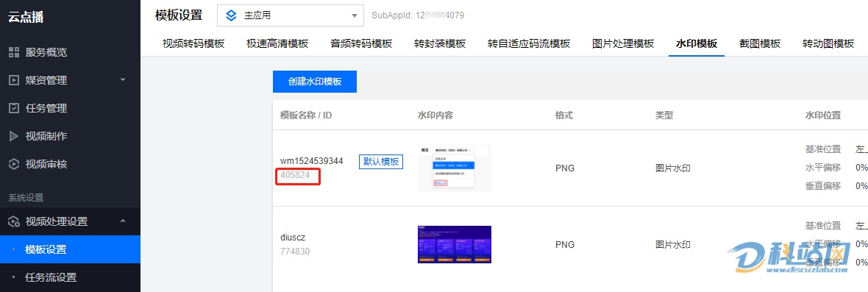Click the 服务概览 grid icon
This screenshot has width=868, height=292.
15,52
